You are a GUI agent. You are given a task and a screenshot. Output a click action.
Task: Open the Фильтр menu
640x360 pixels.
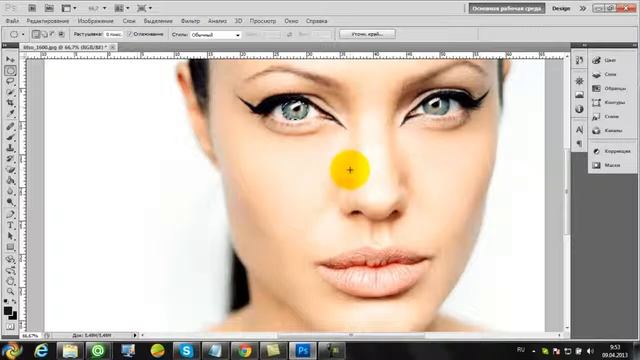[190, 21]
